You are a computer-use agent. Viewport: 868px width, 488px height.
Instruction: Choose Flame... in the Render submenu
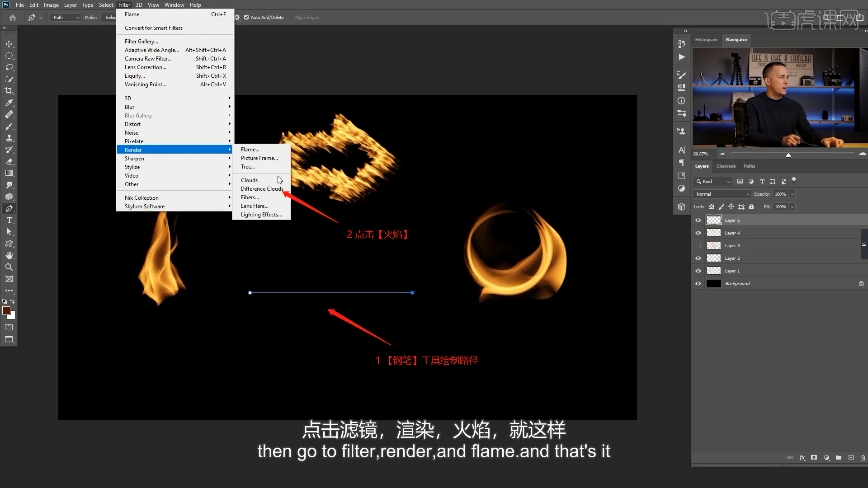coord(250,150)
